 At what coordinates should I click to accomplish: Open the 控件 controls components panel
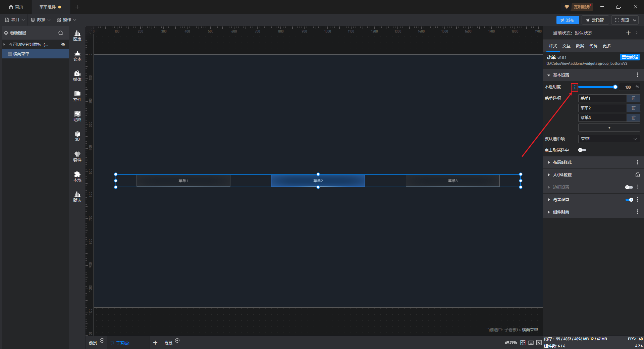77,96
